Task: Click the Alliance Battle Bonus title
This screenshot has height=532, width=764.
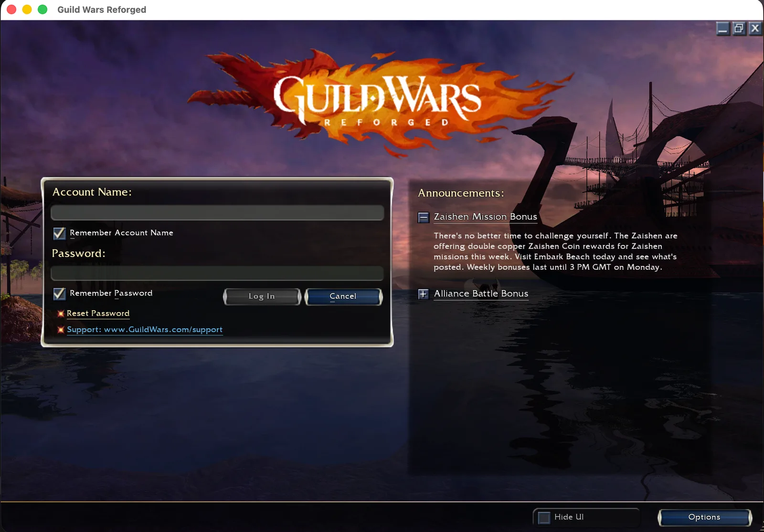Action: click(x=481, y=293)
